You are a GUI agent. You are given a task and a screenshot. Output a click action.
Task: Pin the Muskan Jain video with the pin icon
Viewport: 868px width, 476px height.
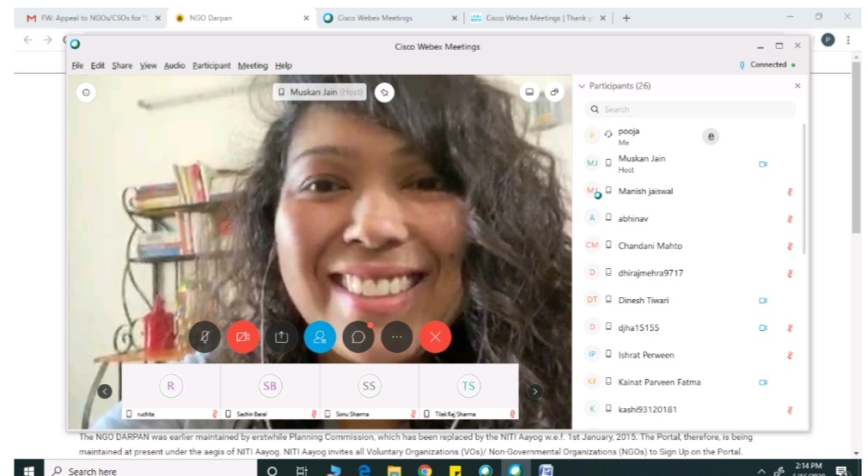point(384,93)
